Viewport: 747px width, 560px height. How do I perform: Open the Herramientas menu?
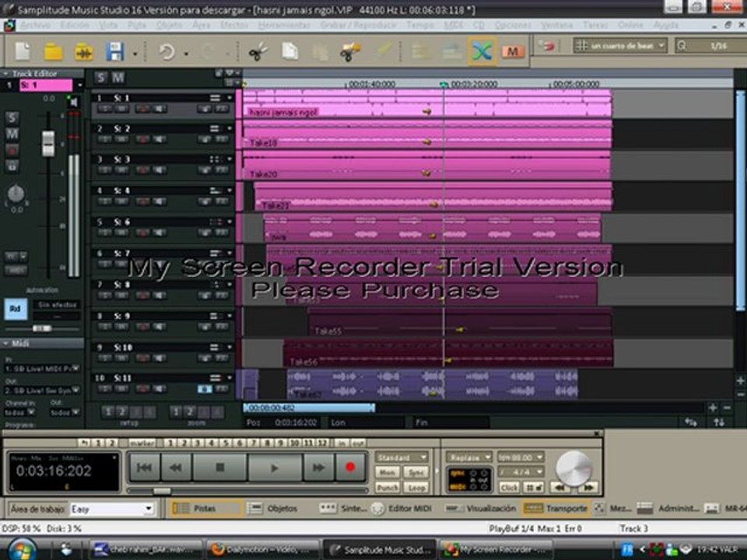pyautogui.click(x=284, y=25)
